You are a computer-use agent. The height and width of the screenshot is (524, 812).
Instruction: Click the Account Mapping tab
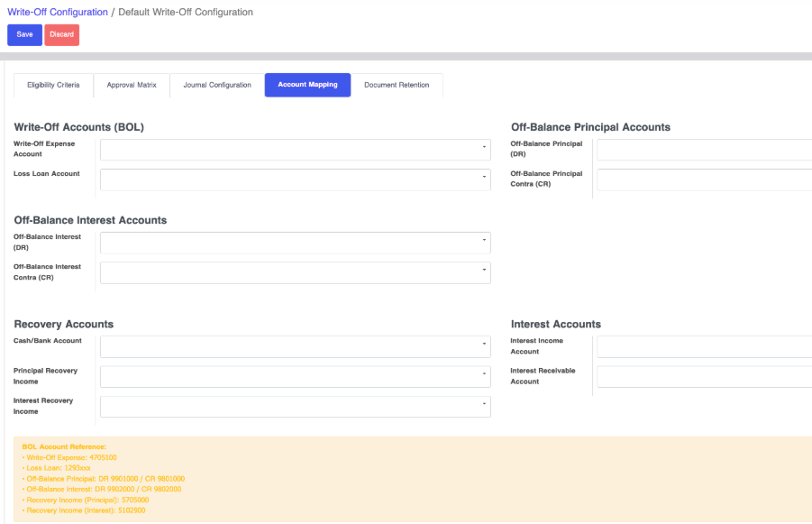(307, 85)
